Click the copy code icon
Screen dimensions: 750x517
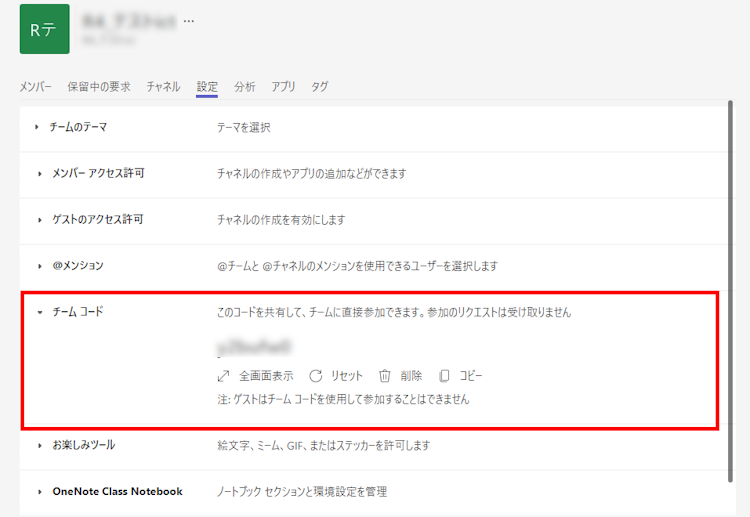tap(444, 376)
